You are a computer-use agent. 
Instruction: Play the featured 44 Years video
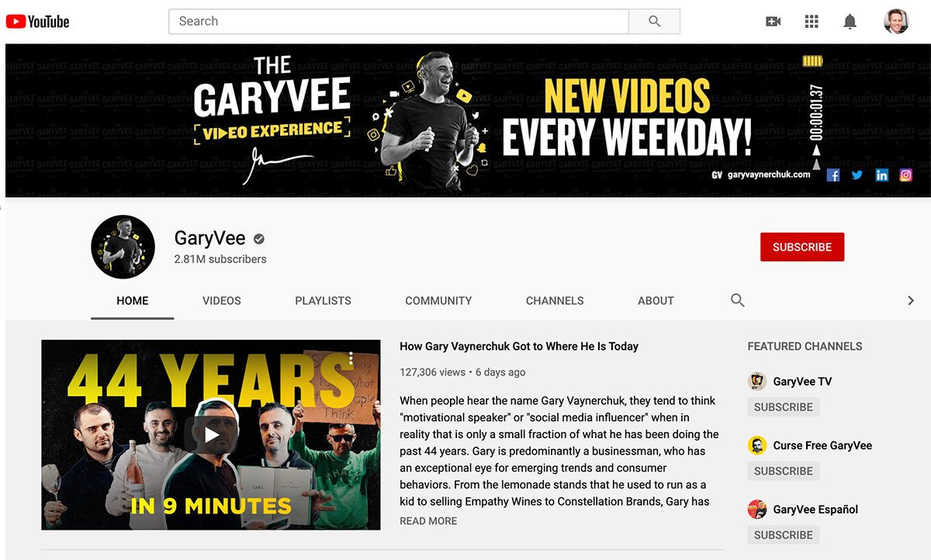pos(211,435)
